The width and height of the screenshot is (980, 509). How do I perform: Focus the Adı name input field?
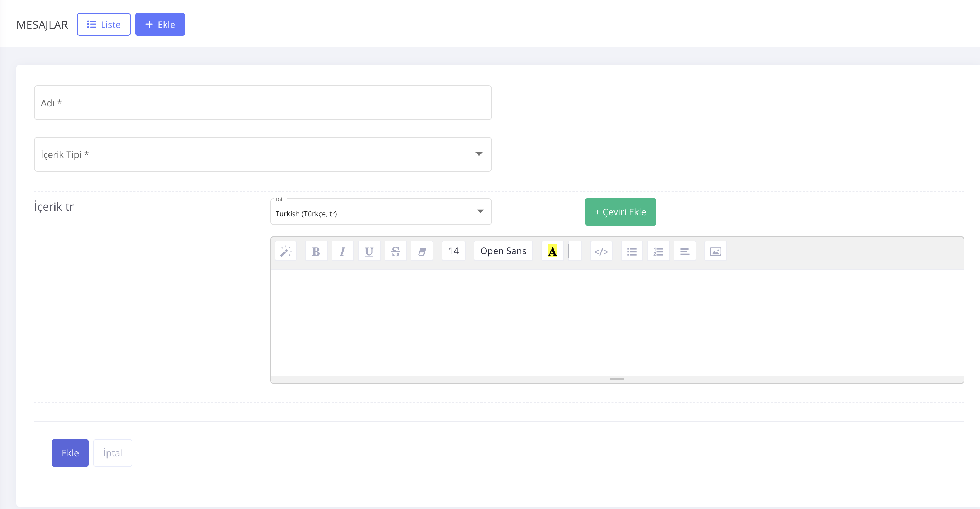[x=263, y=103]
